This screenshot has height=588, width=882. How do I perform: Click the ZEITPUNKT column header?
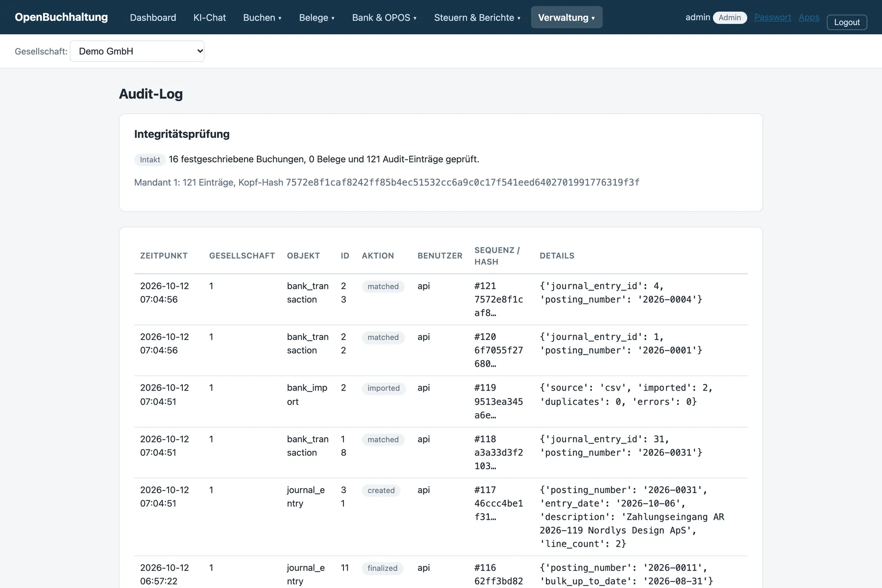(164, 256)
